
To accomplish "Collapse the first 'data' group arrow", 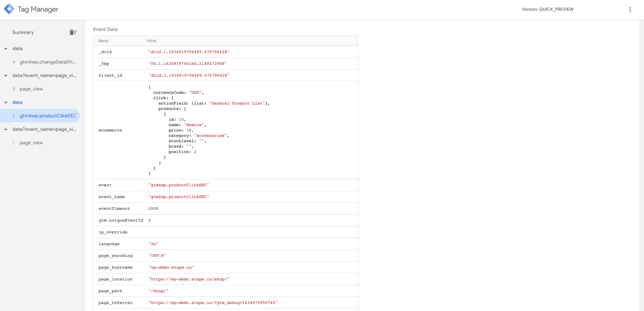I will (6, 49).
